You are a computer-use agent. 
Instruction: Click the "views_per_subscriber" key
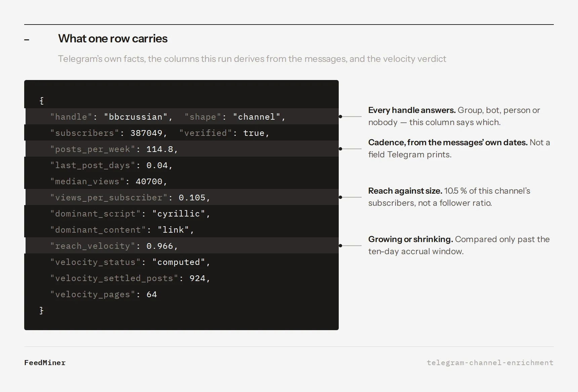[x=109, y=197]
